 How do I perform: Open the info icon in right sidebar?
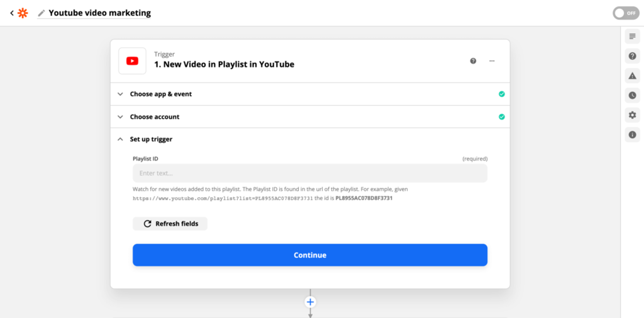[x=632, y=135]
